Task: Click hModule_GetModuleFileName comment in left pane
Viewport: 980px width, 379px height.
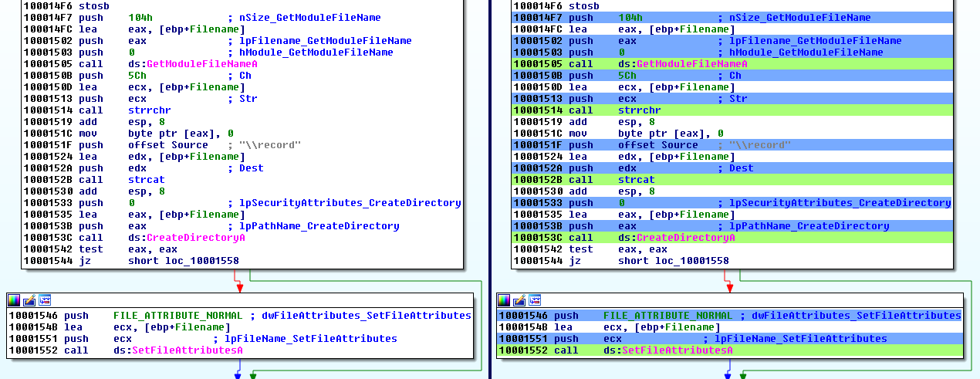Action: click(316, 52)
